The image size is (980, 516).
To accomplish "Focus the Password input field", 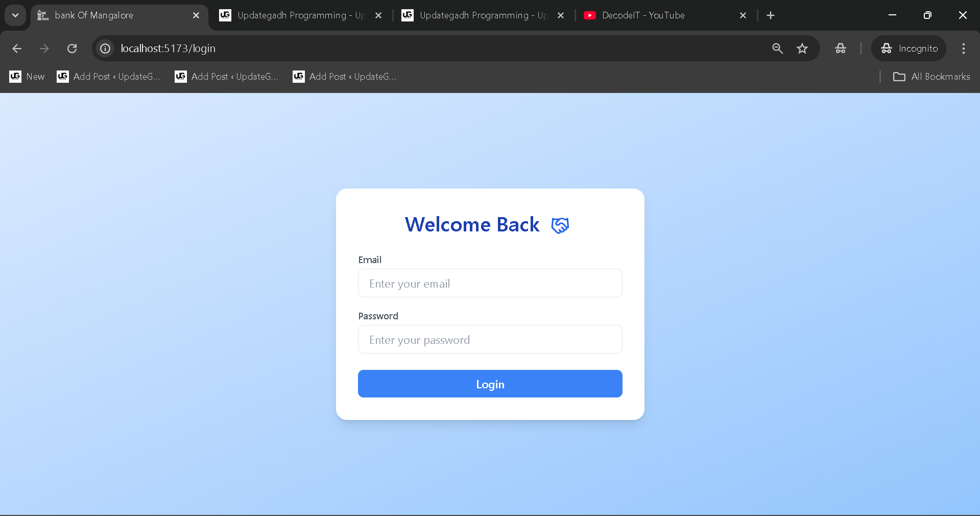I will [490, 340].
